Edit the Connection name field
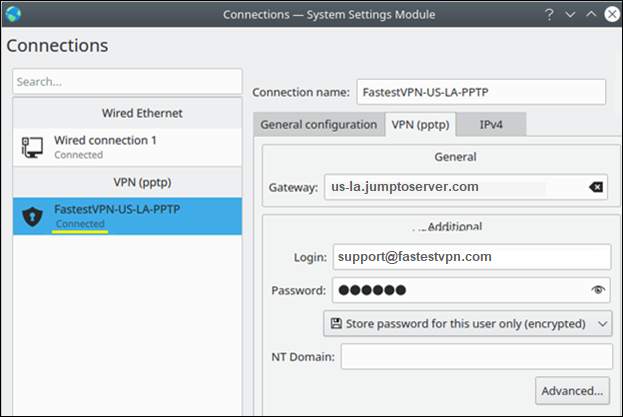The image size is (623, 417). point(481,92)
